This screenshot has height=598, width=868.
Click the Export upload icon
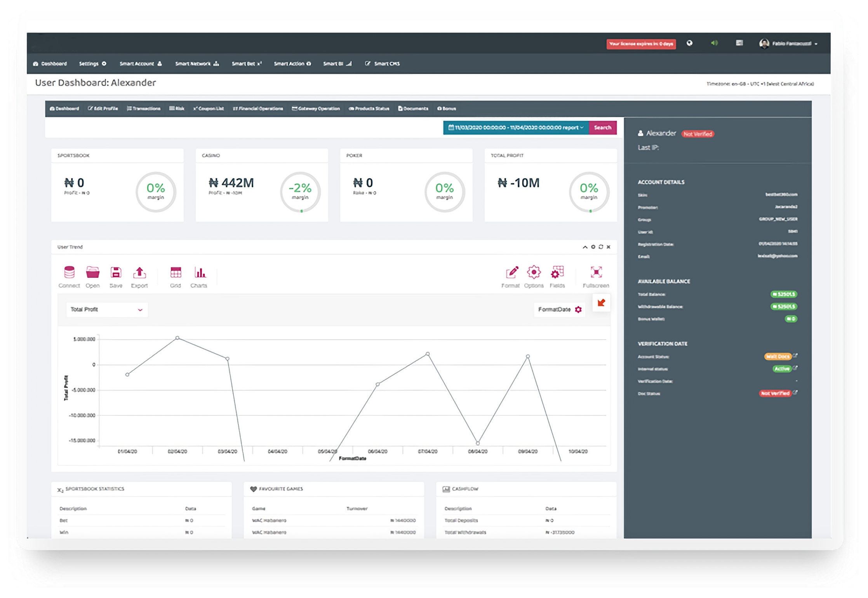pos(139,273)
